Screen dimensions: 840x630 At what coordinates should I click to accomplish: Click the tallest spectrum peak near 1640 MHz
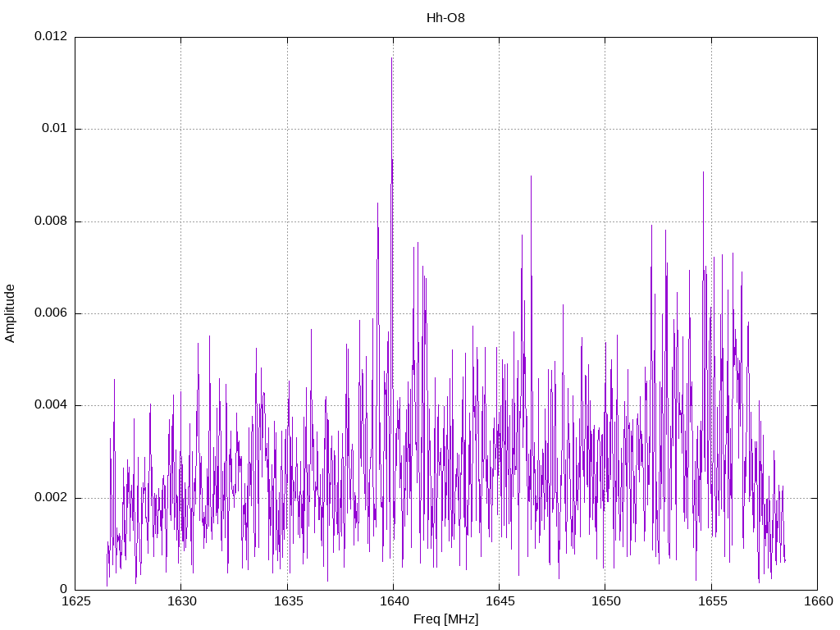coord(391,59)
